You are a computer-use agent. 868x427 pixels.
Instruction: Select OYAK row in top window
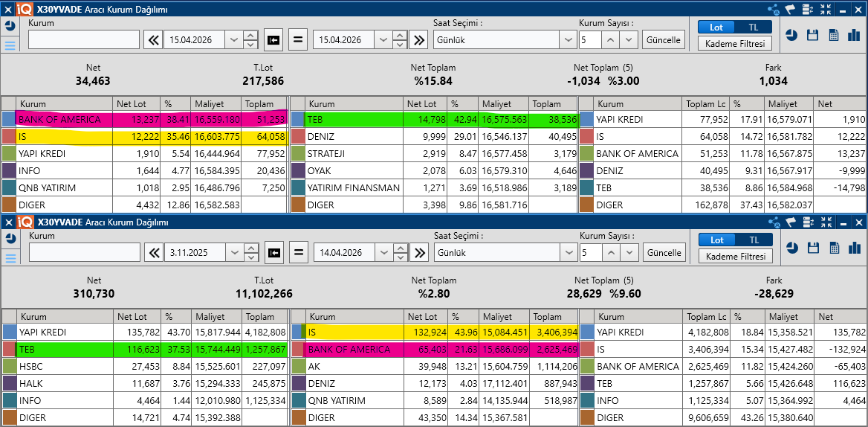[x=434, y=170]
